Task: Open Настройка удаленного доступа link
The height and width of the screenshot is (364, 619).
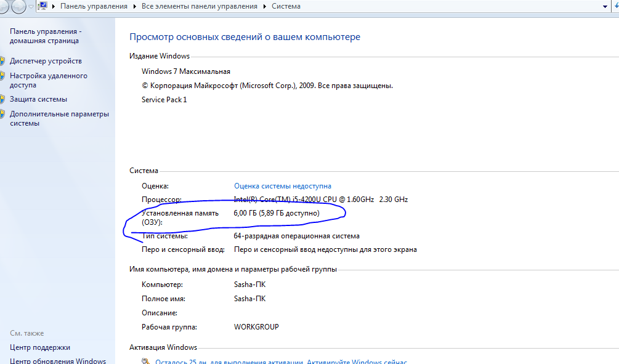Action: pyautogui.click(x=49, y=81)
